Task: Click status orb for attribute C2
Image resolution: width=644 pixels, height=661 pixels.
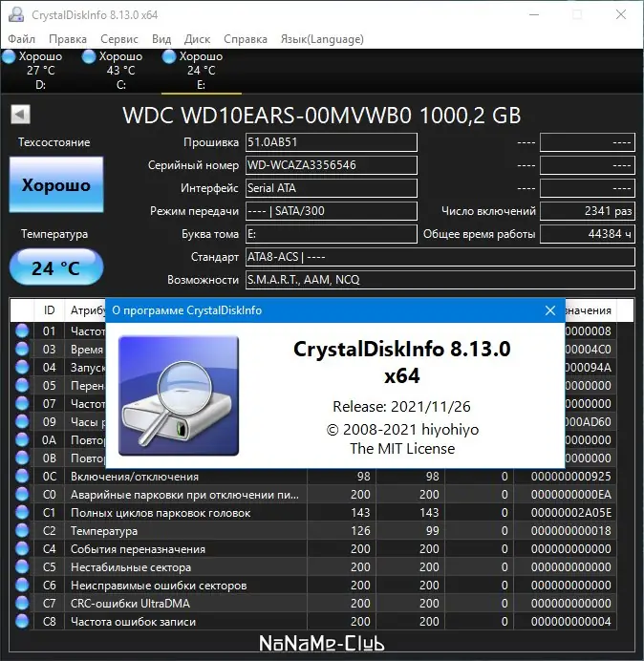Action: pos(22,531)
